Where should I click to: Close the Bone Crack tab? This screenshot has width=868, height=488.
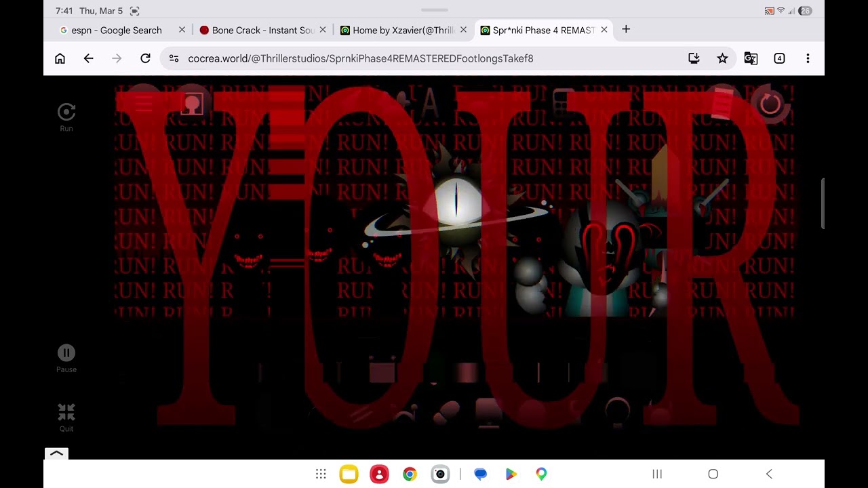pyautogui.click(x=323, y=30)
